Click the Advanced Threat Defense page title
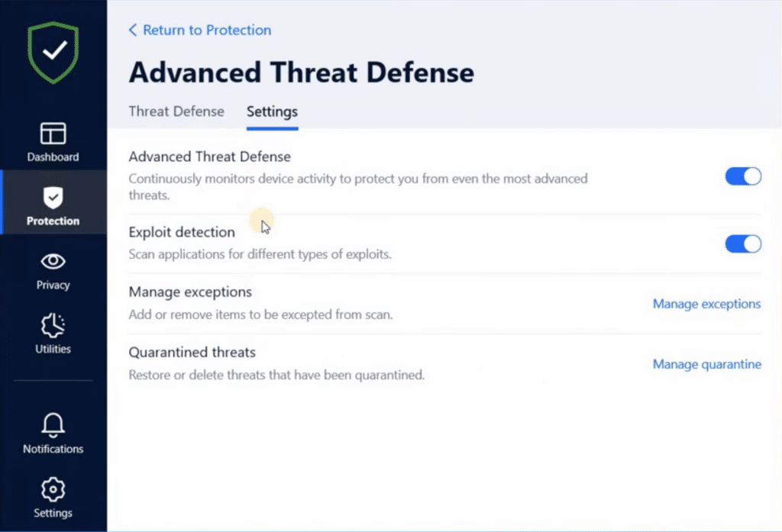782x532 pixels. (x=301, y=72)
